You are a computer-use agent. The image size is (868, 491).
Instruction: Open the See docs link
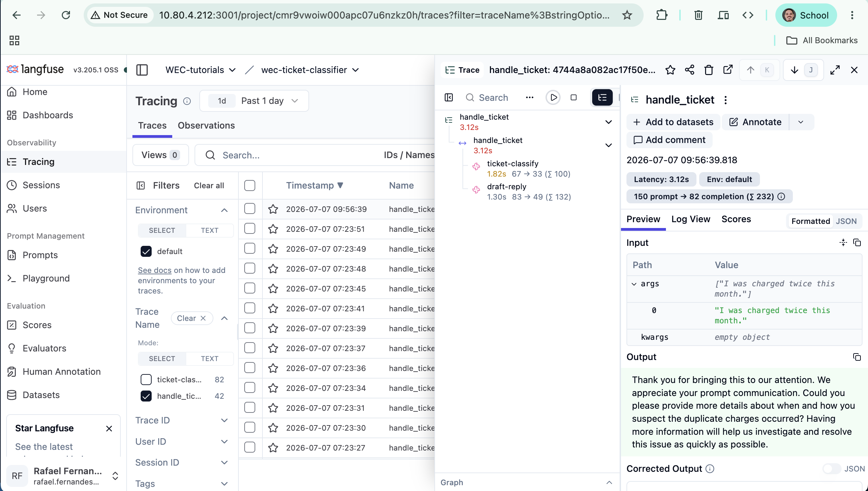tap(154, 270)
